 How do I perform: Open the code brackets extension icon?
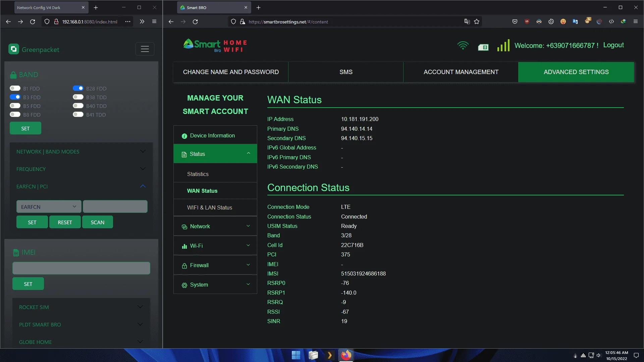click(x=611, y=22)
